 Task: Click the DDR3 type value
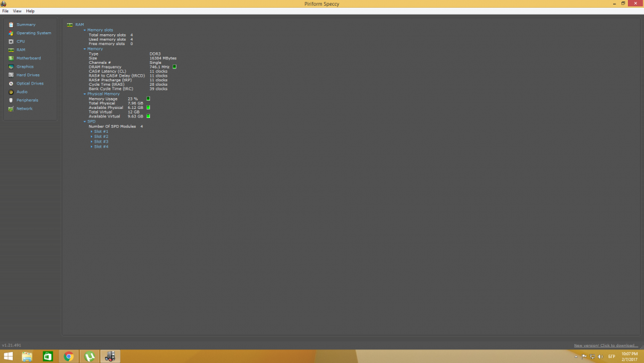click(x=155, y=54)
